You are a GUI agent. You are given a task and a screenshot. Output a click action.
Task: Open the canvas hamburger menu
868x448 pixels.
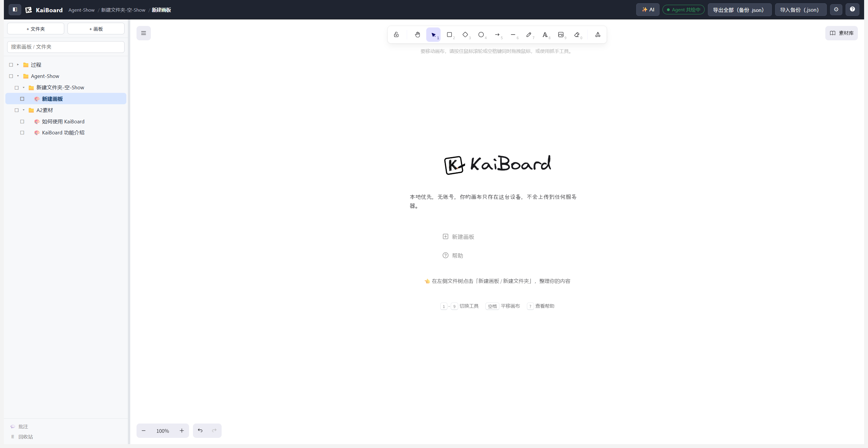pos(144,33)
